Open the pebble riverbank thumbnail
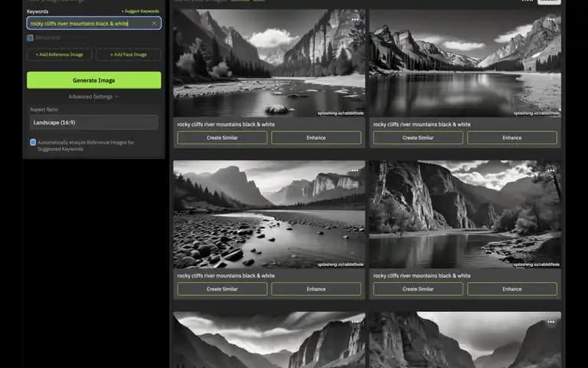 pos(269,215)
